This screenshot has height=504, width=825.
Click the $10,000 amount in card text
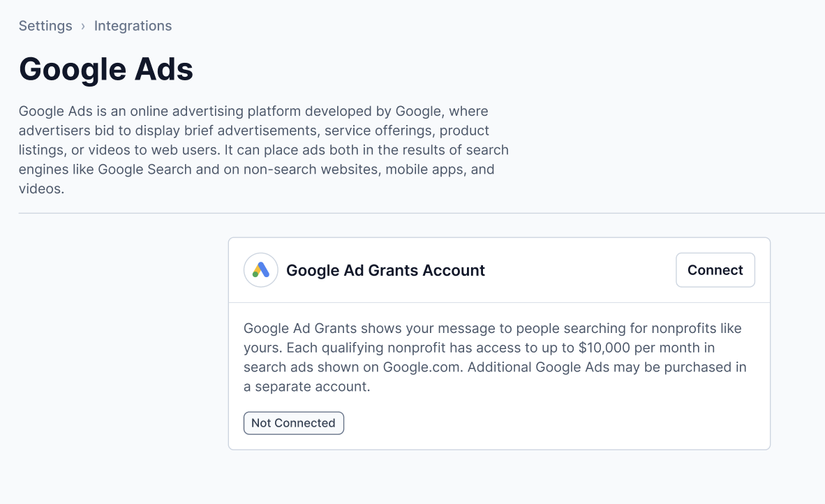coord(604,348)
